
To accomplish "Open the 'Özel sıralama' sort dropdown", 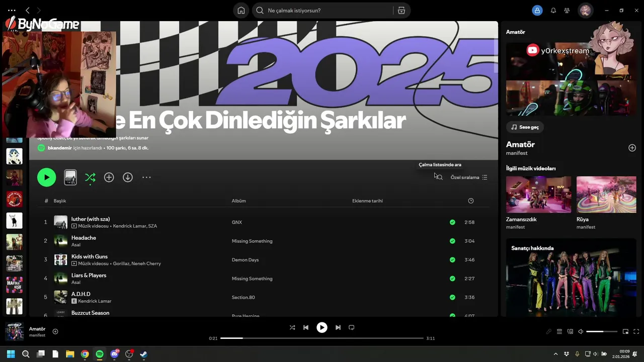I will (469, 177).
